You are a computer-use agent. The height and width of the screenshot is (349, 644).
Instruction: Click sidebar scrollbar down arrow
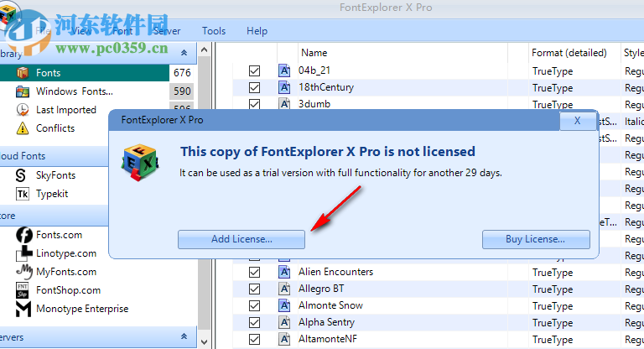[x=204, y=342]
